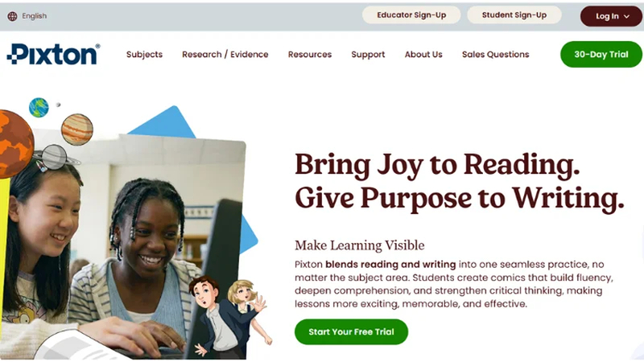The height and width of the screenshot is (362, 644).
Task: Click the Educator Sign-Up button
Action: [x=411, y=15]
